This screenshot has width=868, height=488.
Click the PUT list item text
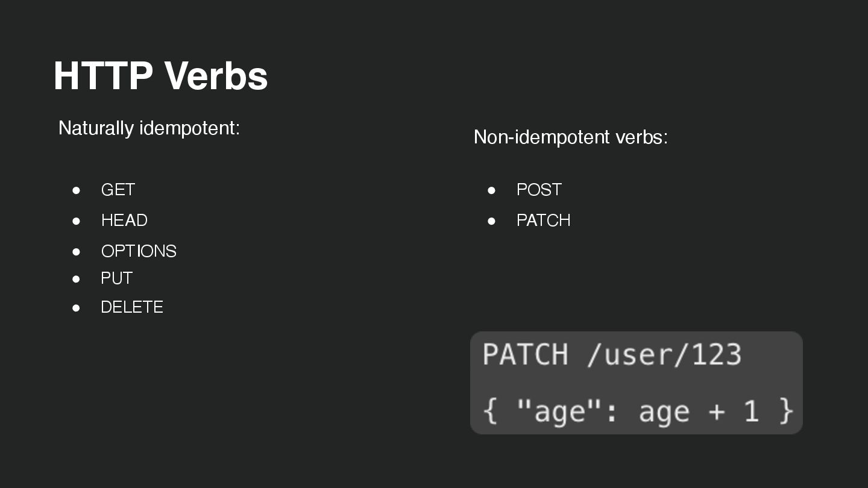click(x=116, y=278)
